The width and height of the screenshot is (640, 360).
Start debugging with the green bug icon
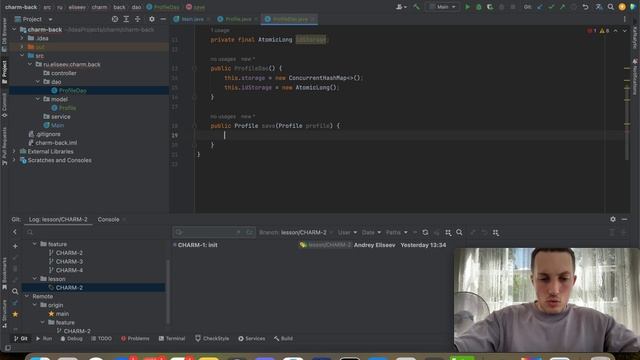[478, 7]
